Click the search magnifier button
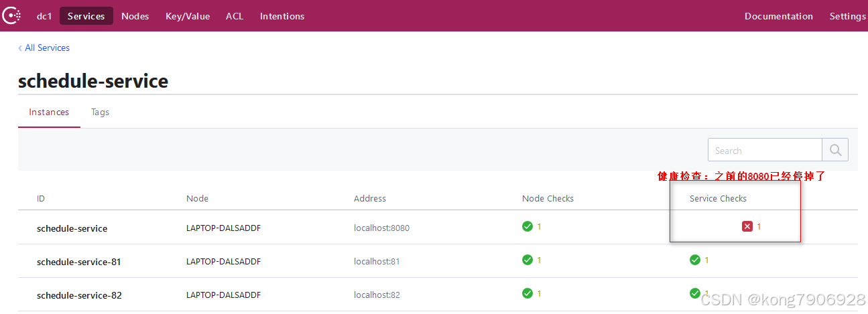868x314 pixels. (x=835, y=150)
